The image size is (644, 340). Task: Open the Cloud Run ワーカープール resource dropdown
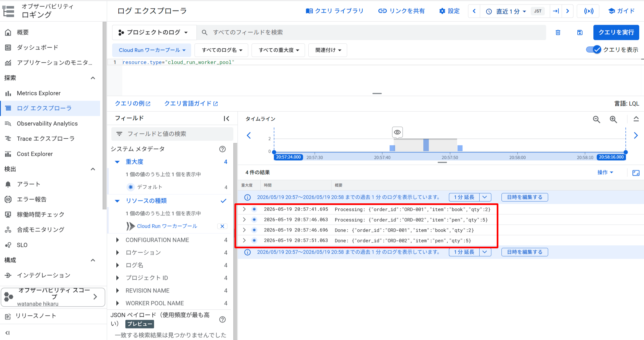point(152,50)
